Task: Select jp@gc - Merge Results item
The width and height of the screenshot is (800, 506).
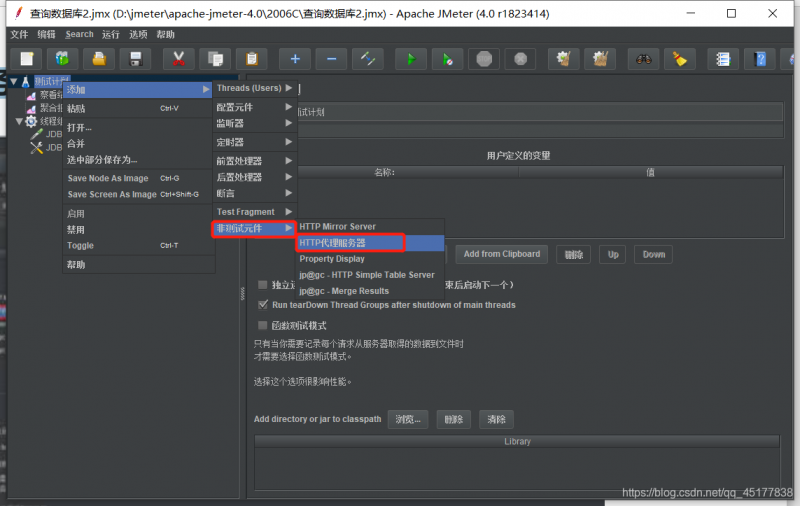Action: coord(370,291)
